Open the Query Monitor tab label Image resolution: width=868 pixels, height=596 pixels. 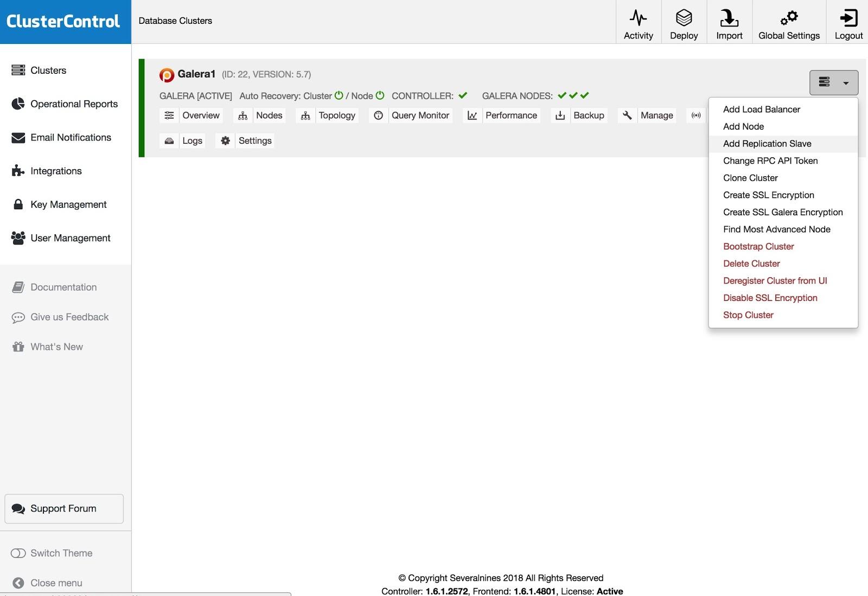[x=420, y=116]
